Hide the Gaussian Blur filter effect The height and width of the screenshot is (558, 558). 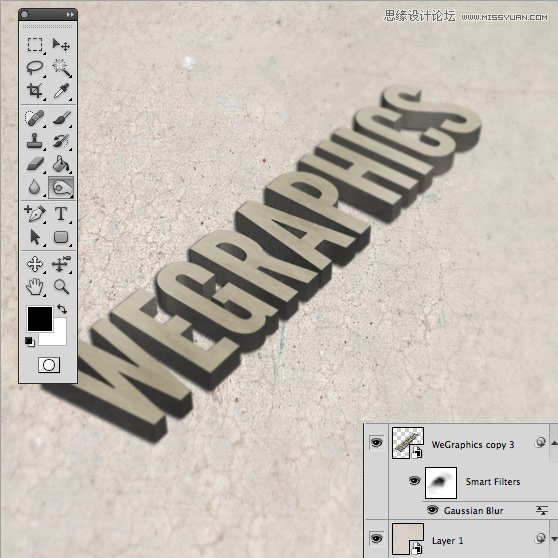432,510
